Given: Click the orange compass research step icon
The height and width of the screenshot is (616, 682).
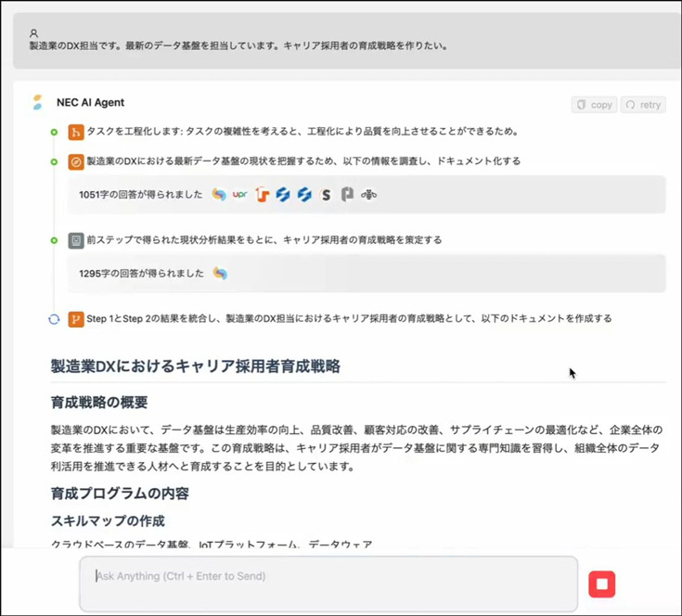Looking at the screenshot, I should click(76, 161).
